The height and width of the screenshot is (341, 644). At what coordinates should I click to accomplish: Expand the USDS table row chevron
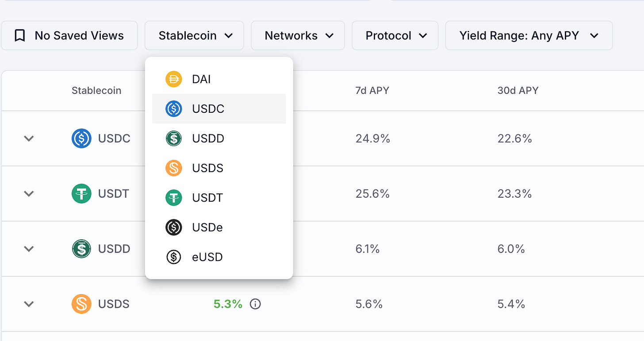click(x=29, y=304)
